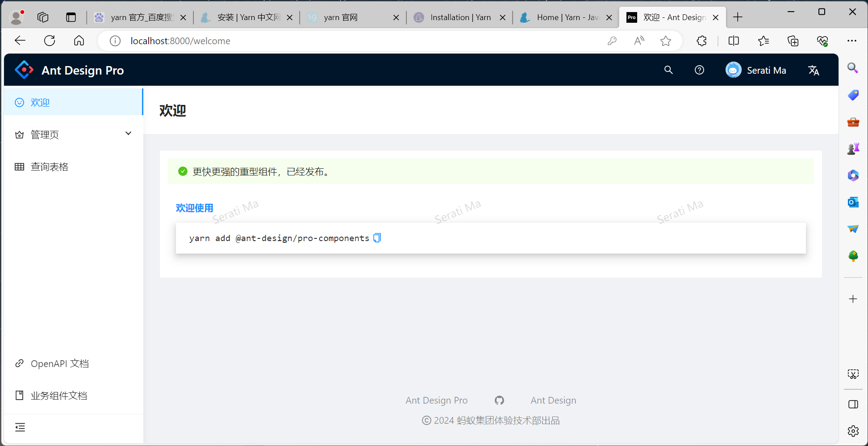Click the Ant Design Pro logo icon

(24, 70)
